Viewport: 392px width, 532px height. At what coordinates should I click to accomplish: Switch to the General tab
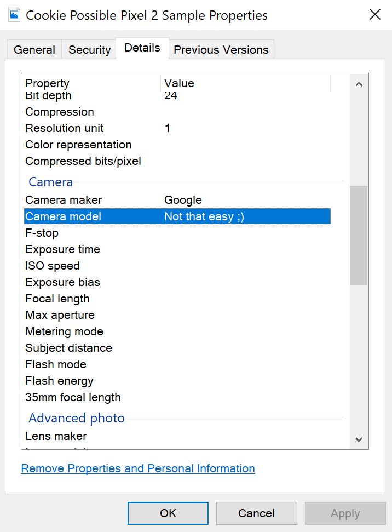[34, 50]
